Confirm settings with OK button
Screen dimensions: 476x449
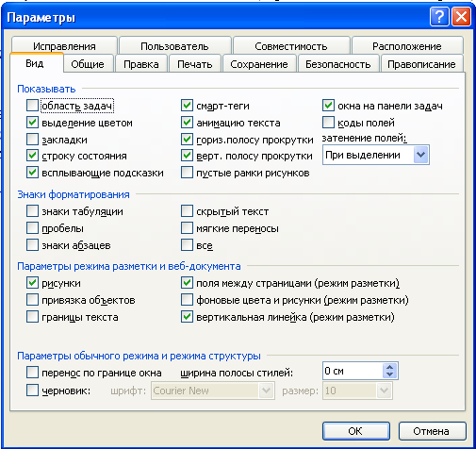355,431
